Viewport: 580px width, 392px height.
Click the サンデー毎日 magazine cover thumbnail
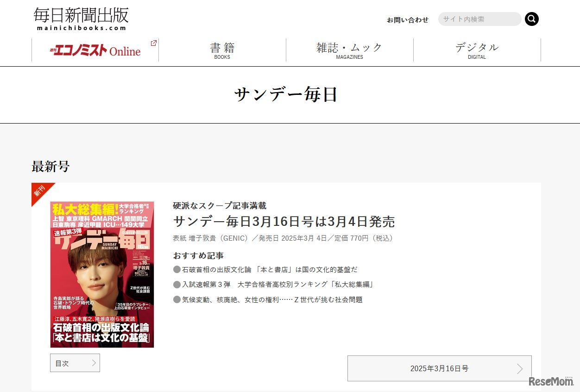click(x=102, y=274)
